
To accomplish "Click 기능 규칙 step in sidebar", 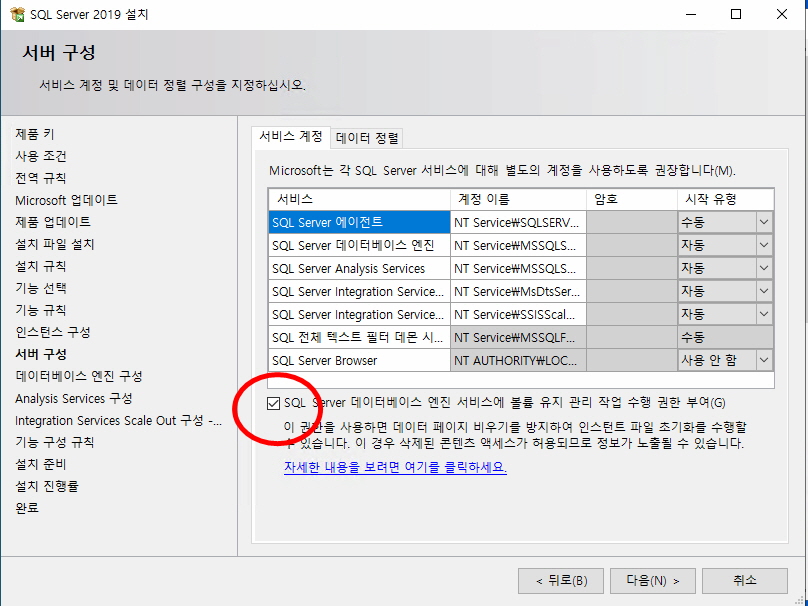I will point(41,310).
